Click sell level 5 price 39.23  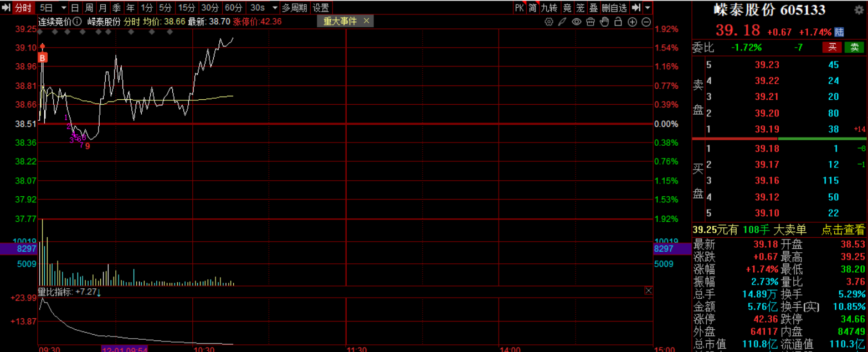tap(767, 65)
